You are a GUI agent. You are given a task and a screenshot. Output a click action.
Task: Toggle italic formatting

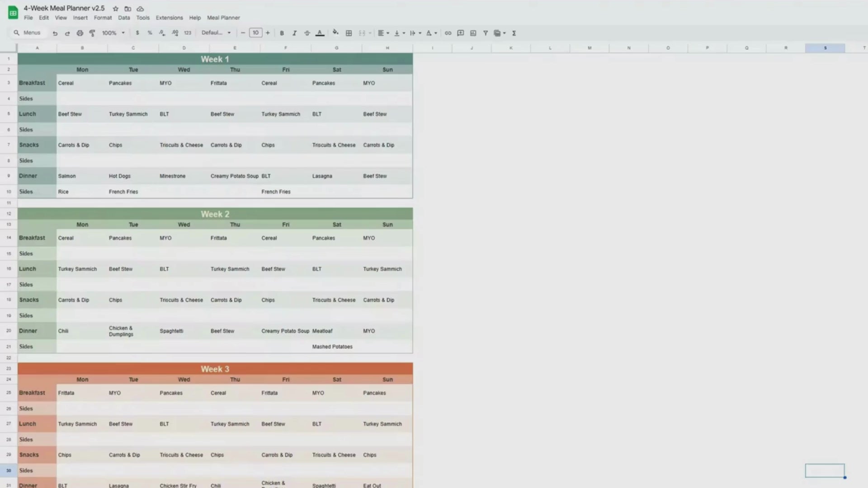[x=294, y=33]
